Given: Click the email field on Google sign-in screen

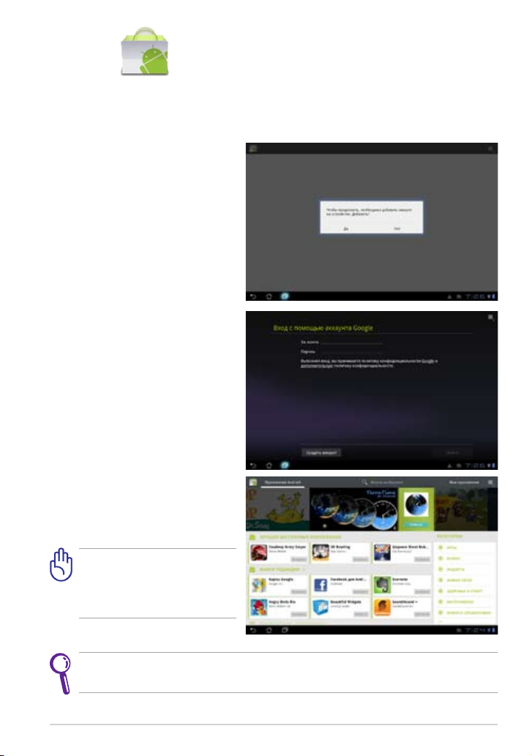Looking at the screenshot, I should coord(352,342).
